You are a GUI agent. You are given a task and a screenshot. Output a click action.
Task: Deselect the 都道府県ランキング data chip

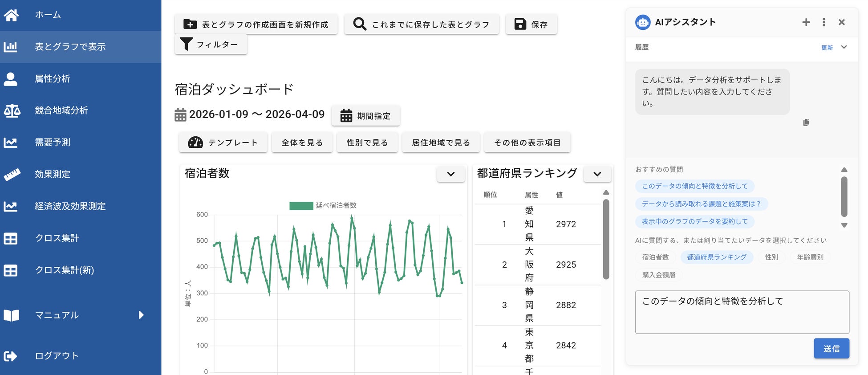tap(716, 257)
